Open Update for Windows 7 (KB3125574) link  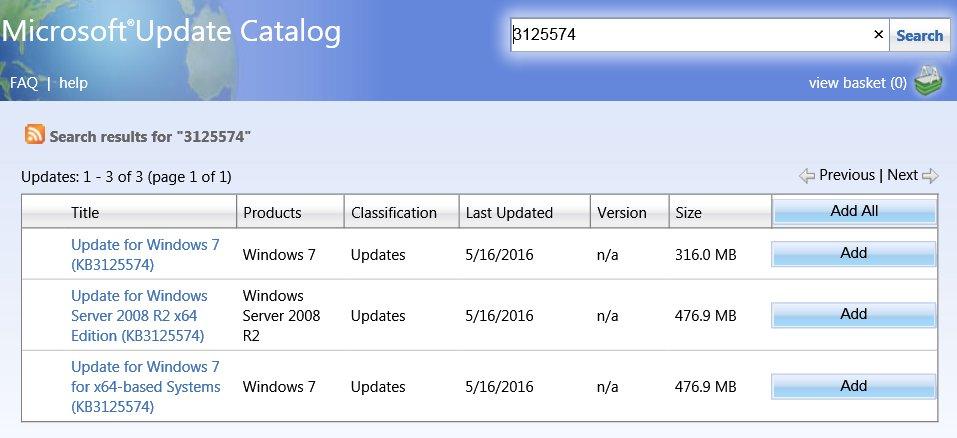click(145, 254)
